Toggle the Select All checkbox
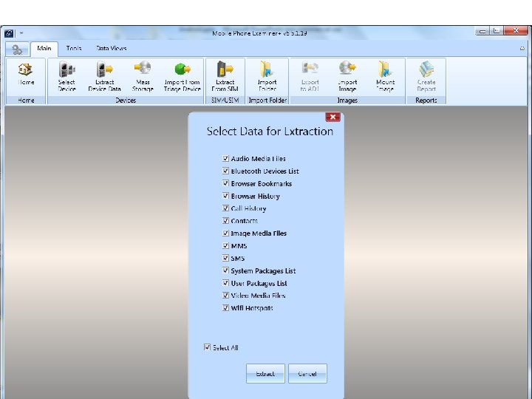The width and height of the screenshot is (532, 399). [x=208, y=347]
